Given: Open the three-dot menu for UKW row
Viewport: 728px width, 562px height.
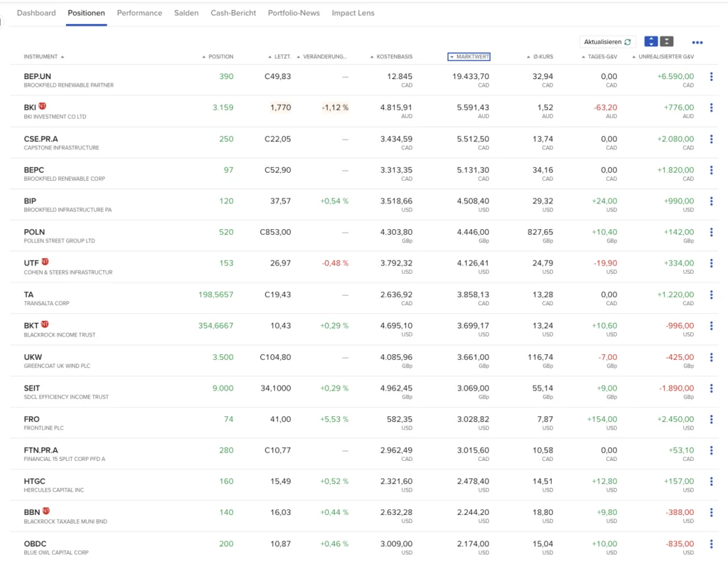Looking at the screenshot, I should [x=711, y=357].
